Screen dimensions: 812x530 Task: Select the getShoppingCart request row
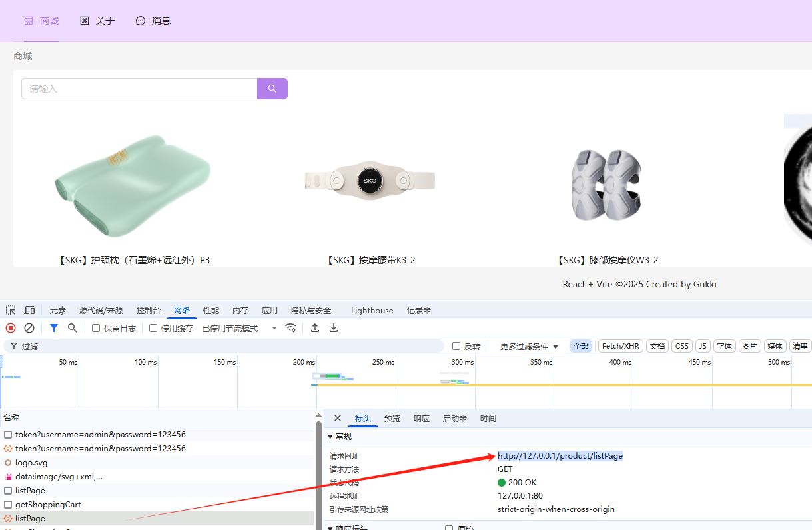pos(157,505)
